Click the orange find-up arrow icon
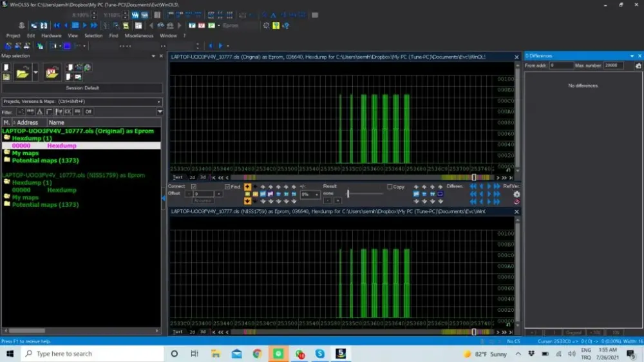Image resolution: width=644 pixels, height=362 pixels. (247, 187)
